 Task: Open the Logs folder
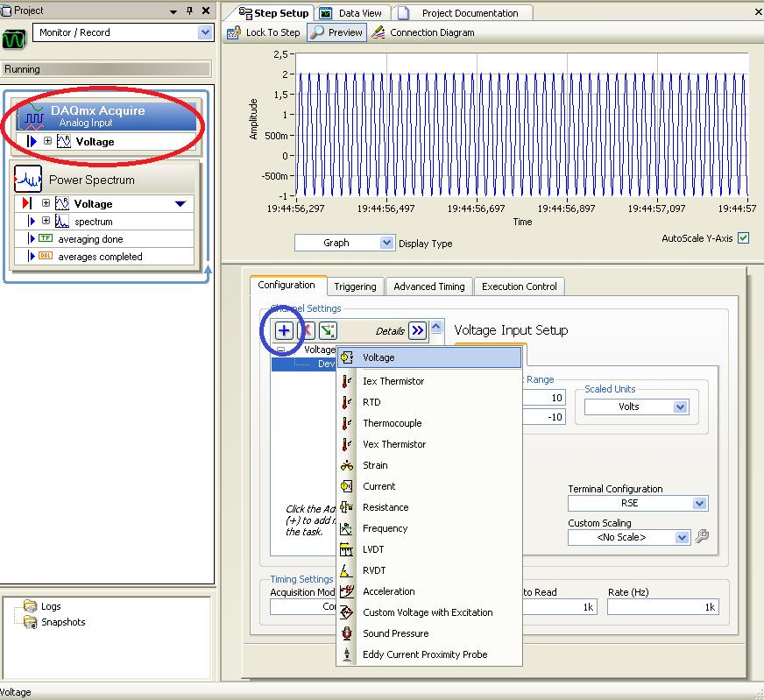43,606
